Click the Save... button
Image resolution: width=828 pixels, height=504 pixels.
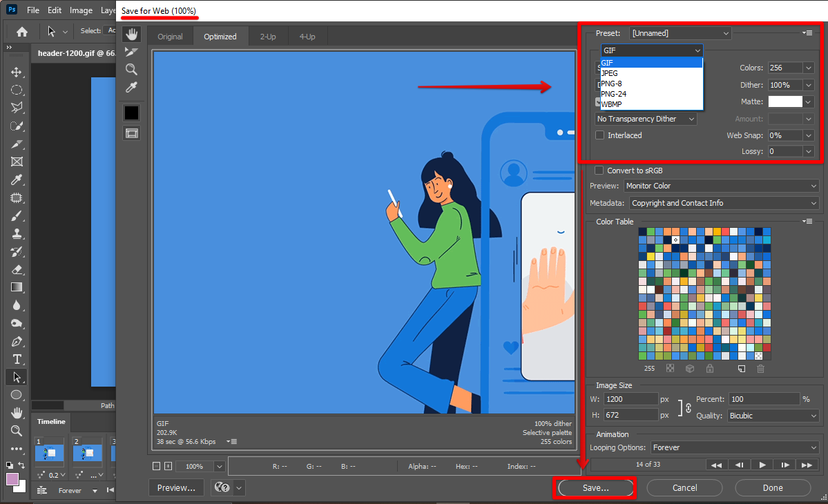click(595, 487)
